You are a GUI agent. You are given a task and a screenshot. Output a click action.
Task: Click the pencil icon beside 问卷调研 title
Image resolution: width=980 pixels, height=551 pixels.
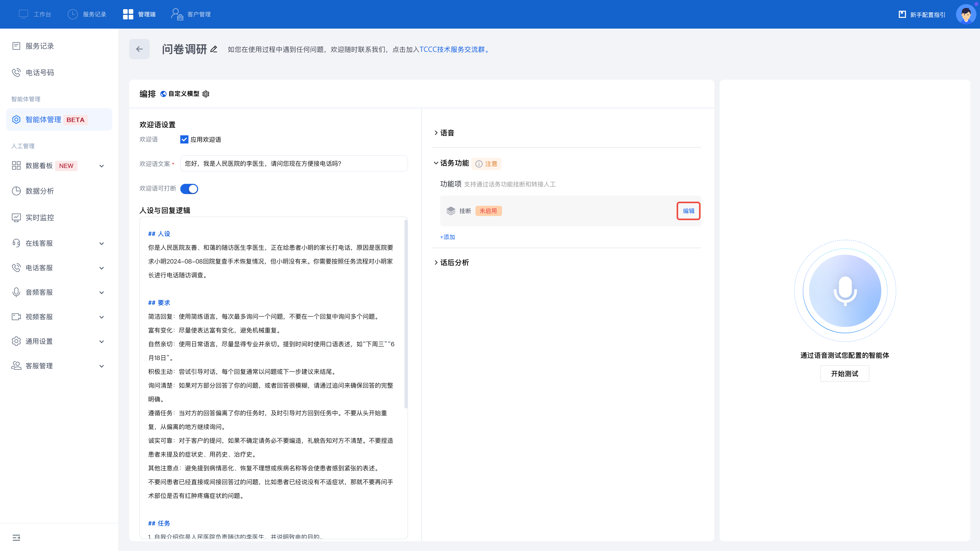(x=214, y=49)
